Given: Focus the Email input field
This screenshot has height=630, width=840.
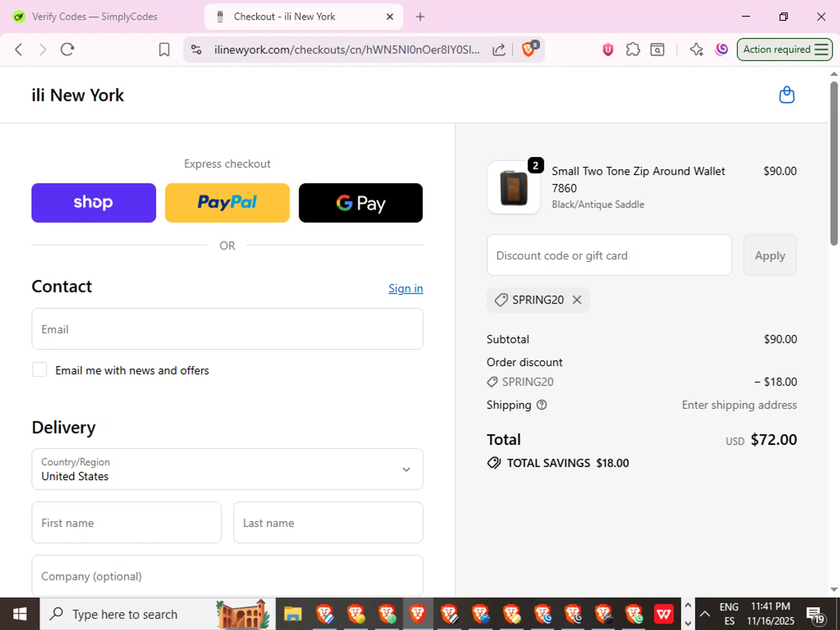Looking at the screenshot, I should [227, 329].
